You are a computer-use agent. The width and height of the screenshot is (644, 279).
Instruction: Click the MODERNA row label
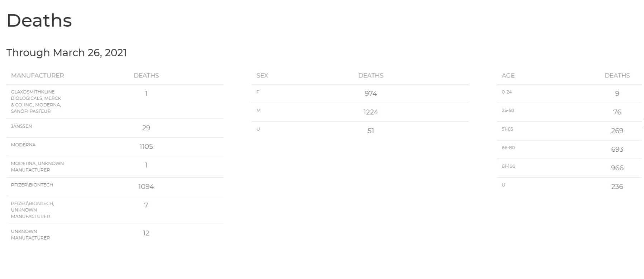pos(23,145)
